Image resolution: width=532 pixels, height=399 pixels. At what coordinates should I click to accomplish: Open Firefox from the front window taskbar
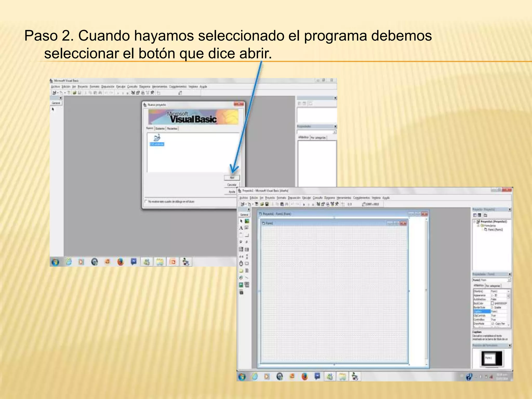(305, 376)
